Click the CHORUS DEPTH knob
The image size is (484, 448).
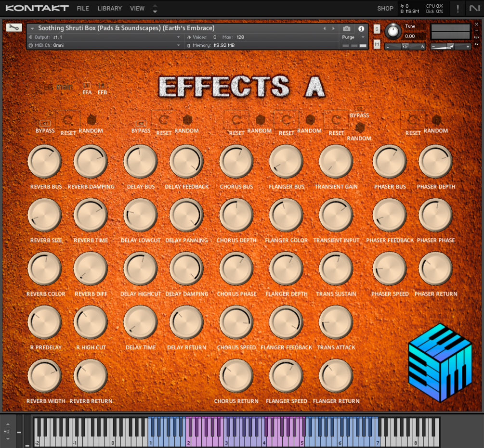pos(236,215)
